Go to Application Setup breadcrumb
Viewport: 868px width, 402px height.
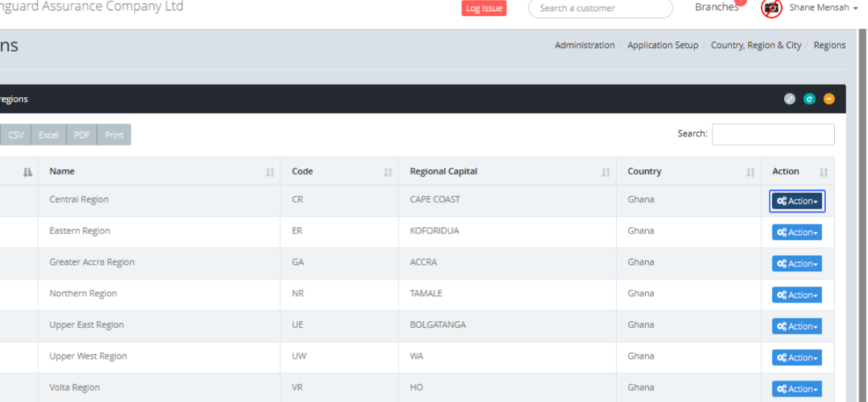point(663,45)
